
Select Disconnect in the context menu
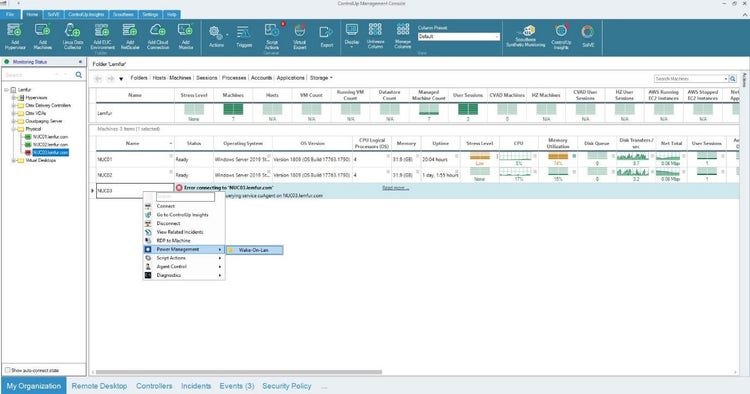[168, 223]
